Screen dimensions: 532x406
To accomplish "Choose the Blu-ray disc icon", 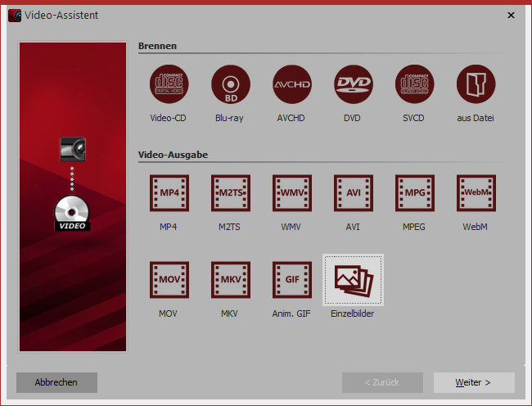I will pyautogui.click(x=230, y=85).
